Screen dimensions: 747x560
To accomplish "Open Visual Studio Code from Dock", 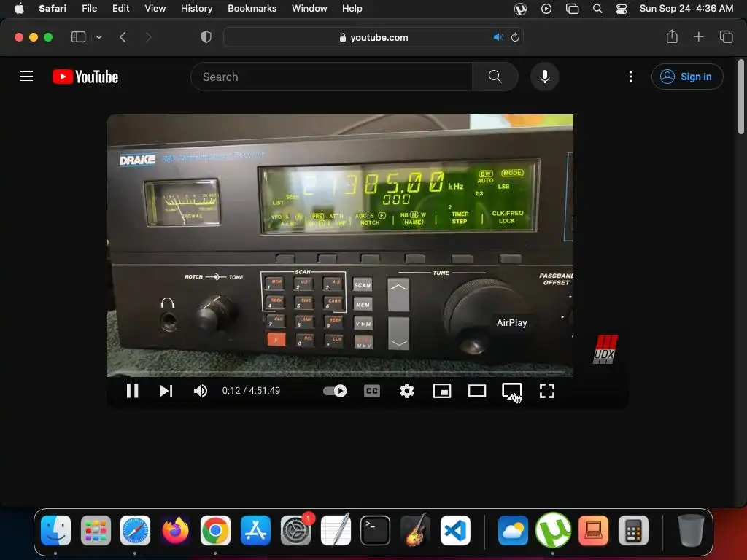I will click(455, 530).
